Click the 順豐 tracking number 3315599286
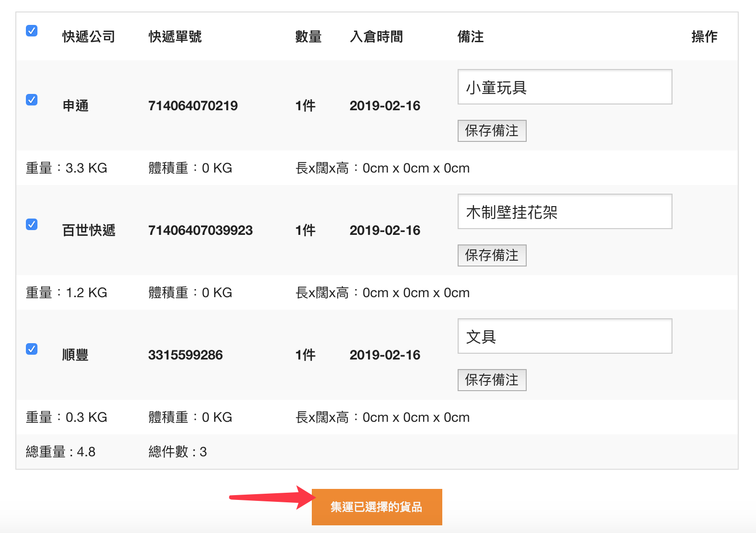Image resolution: width=756 pixels, height=533 pixels. [185, 355]
